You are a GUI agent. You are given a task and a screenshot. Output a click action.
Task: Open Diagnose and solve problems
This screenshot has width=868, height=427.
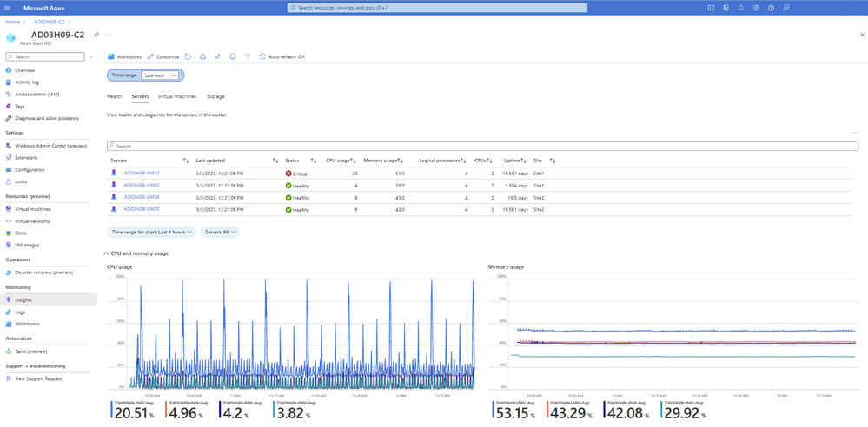[49, 118]
